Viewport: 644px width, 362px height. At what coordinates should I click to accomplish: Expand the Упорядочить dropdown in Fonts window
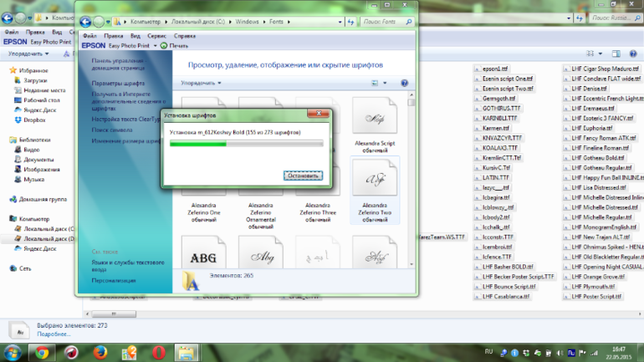click(x=202, y=83)
